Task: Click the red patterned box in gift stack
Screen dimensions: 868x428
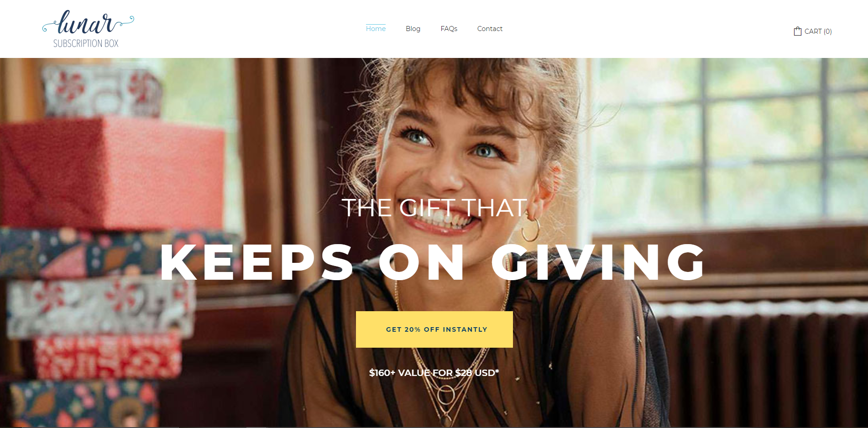Action: pos(107,357)
